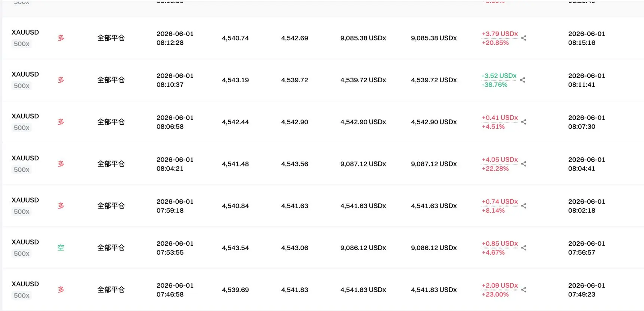Click the close time 2026-06-01 08:02:18
Image resolution: width=644 pixels, height=311 pixels.
pyautogui.click(x=587, y=206)
